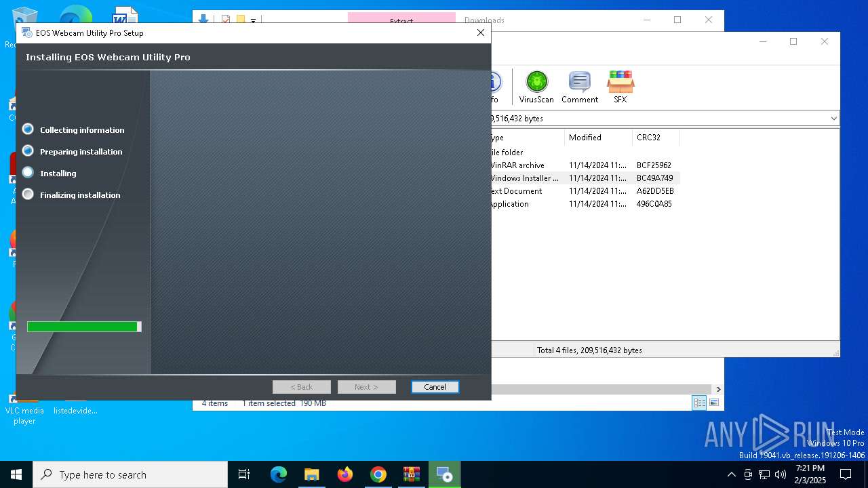Viewport: 868px width, 488px height.
Task: Maximize the WinRAR window
Action: click(x=793, y=41)
